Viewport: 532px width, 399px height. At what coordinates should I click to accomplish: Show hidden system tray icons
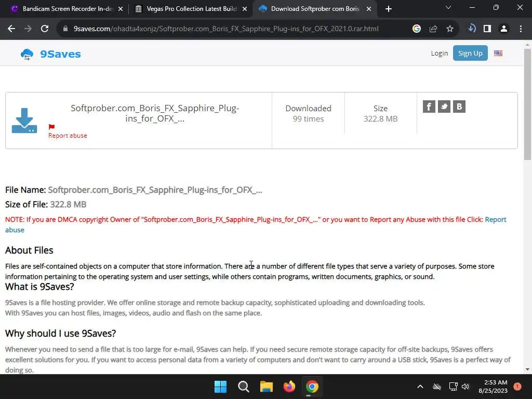coord(420,387)
